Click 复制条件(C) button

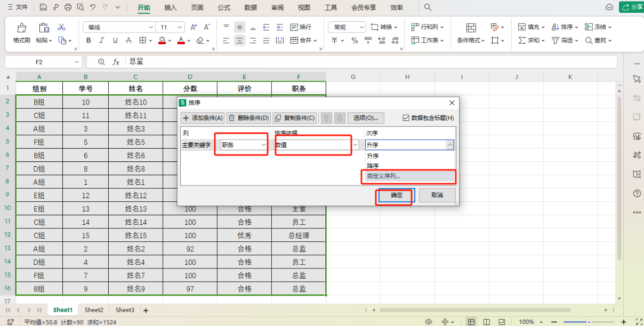[x=295, y=118]
